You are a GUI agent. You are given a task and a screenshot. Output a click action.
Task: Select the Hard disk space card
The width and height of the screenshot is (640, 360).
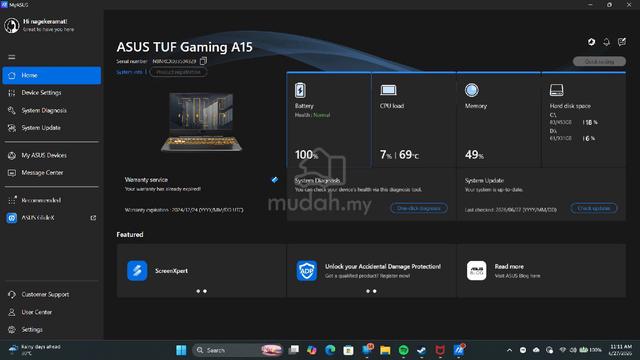coord(584,120)
